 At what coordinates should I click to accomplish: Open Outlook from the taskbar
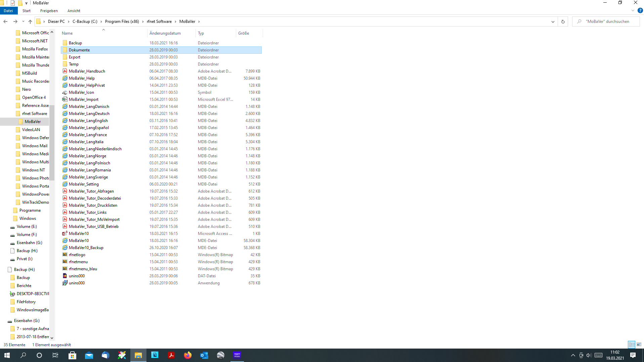click(204, 355)
